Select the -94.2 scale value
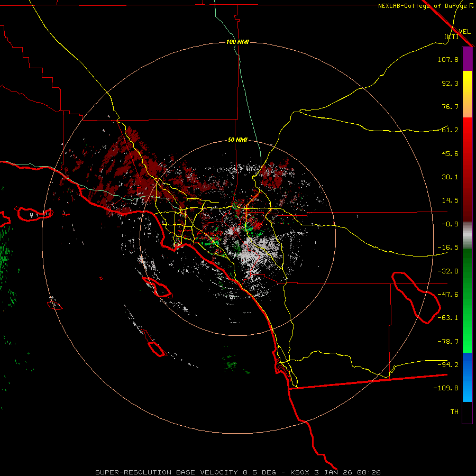The width and height of the screenshot is (476, 476). point(448,364)
